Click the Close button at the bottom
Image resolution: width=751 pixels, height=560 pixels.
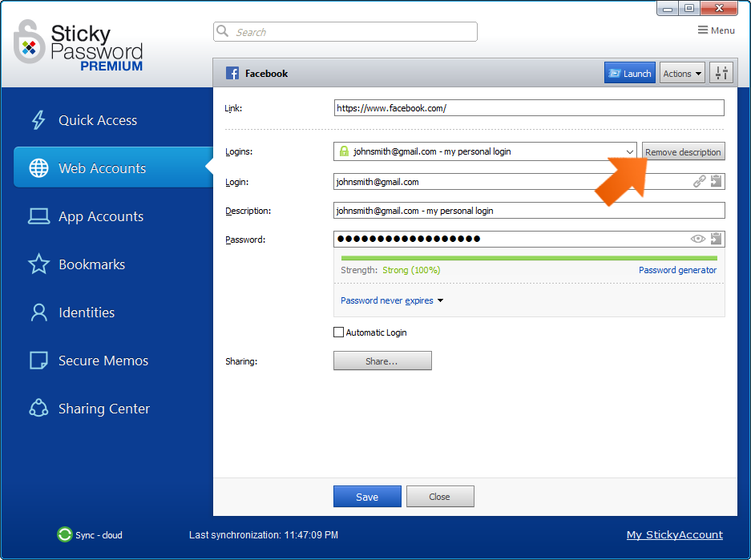(x=440, y=497)
